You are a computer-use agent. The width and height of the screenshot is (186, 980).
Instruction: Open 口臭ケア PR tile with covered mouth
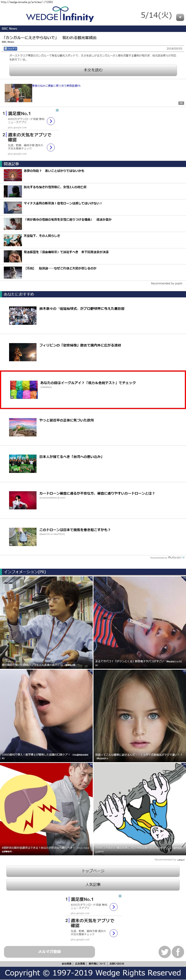[x=46, y=716]
